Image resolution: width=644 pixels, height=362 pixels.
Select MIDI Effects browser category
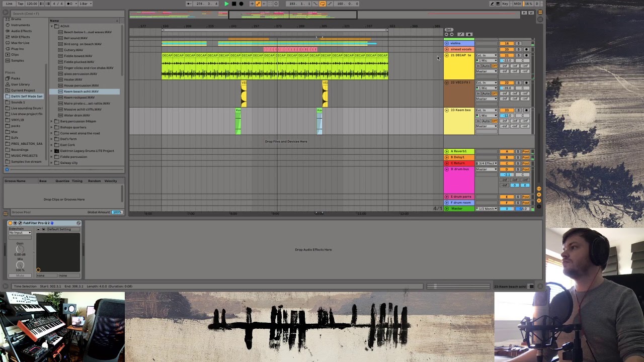[x=21, y=37]
